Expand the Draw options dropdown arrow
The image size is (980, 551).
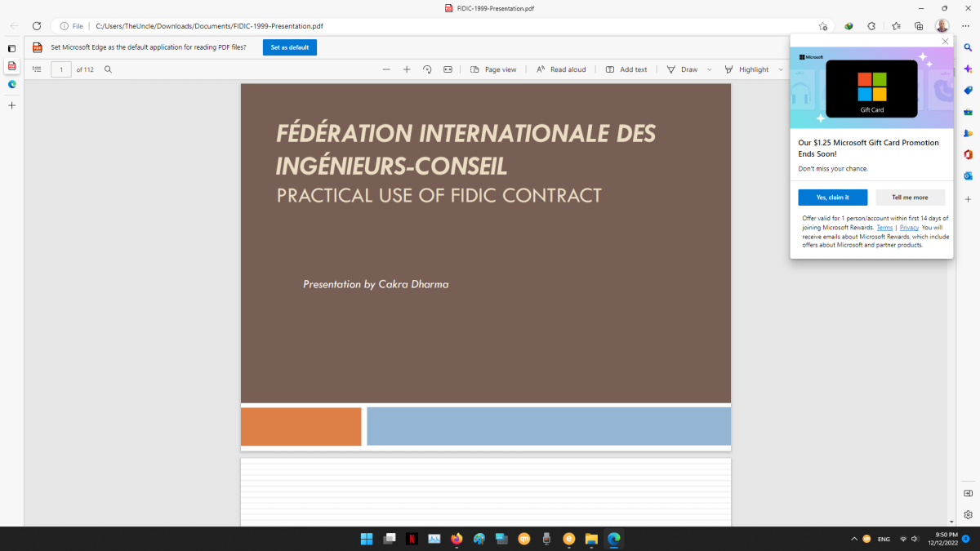coord(709,69)
